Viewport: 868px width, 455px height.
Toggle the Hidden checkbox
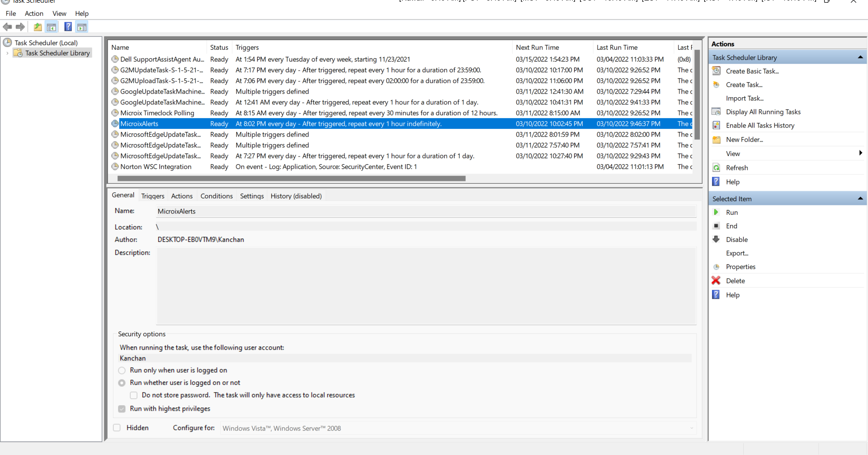click(117, 428)
